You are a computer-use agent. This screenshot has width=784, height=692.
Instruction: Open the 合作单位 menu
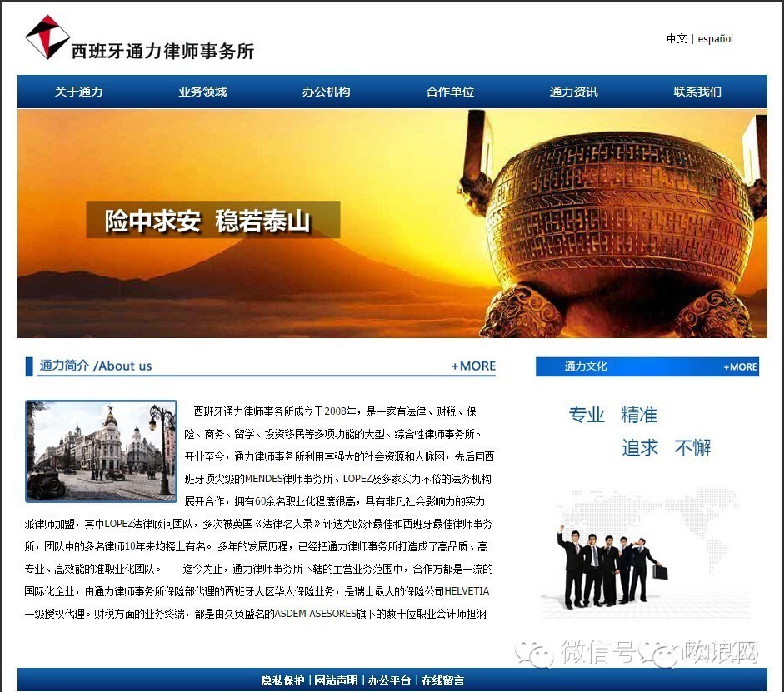coord(450,92)
